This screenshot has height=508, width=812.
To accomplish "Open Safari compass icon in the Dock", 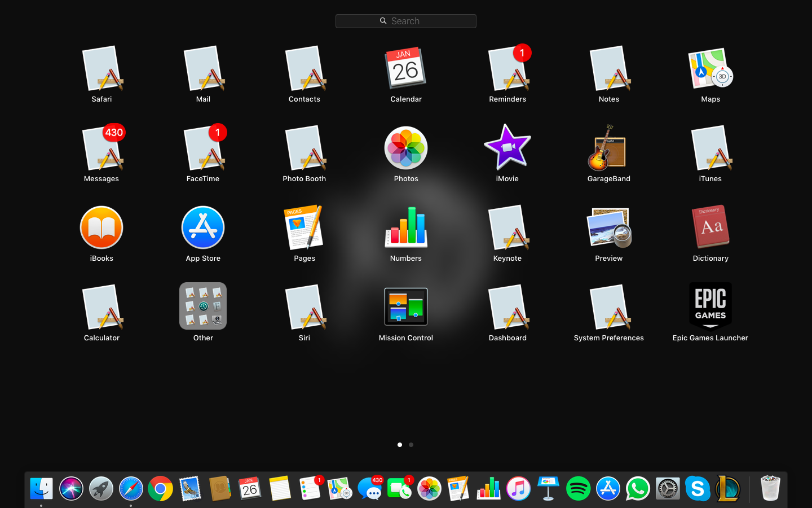I will coord(131,489).
